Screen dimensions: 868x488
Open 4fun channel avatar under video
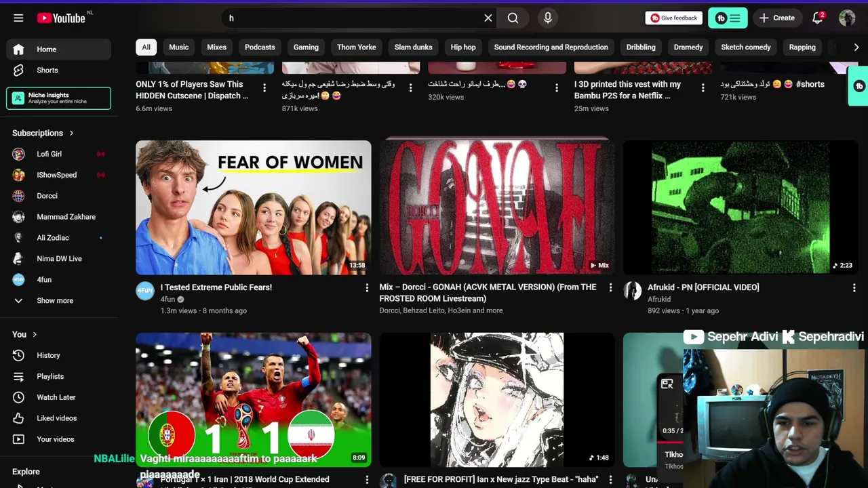pyautogui.click(x=145, y=291)
